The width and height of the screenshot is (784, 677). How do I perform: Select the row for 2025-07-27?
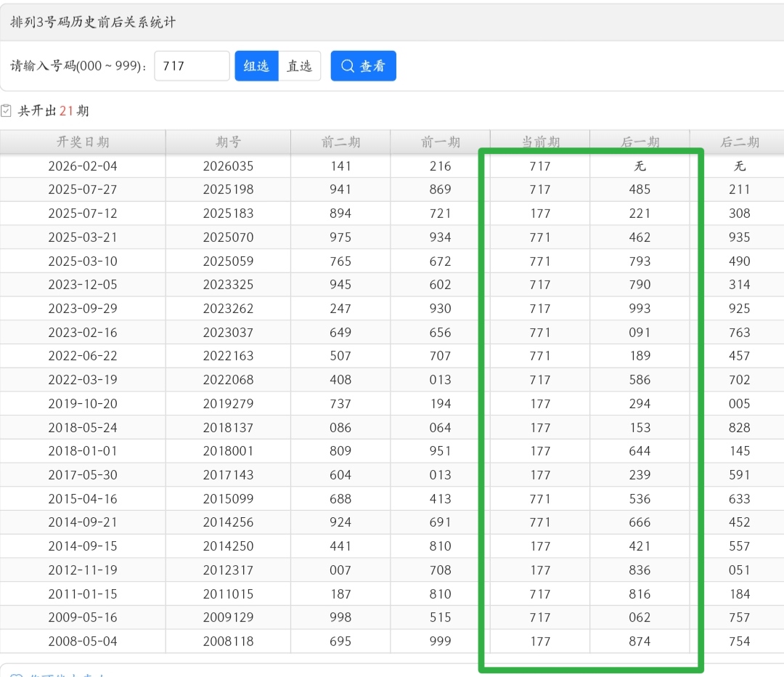click(x=82, y=190)
